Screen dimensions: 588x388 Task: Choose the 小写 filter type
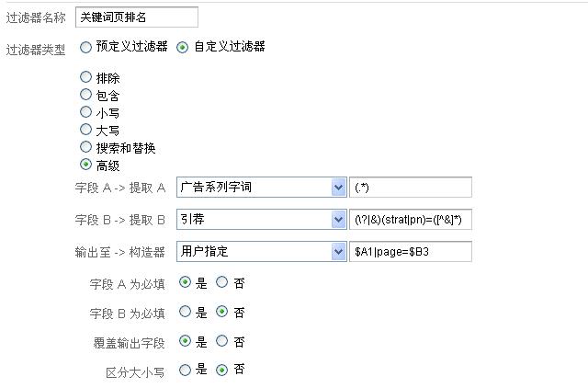[86, 112]
